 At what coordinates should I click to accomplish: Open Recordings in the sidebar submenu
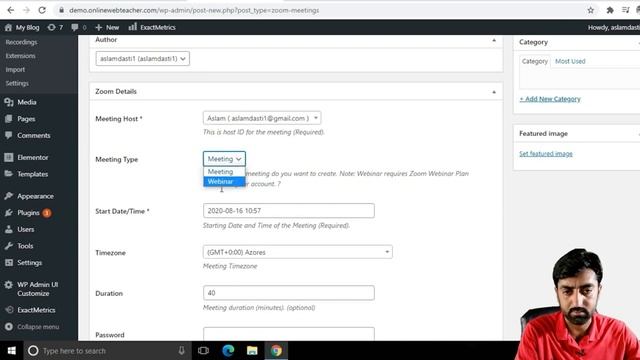click(x=21, y=42)
